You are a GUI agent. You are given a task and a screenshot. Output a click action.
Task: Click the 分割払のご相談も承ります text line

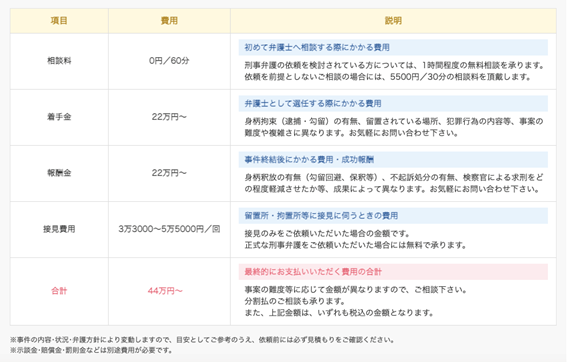(x=295, y=301)
